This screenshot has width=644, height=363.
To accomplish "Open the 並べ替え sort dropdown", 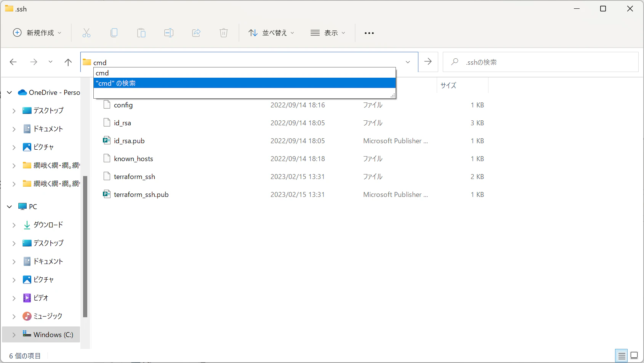I will [271, 33].
